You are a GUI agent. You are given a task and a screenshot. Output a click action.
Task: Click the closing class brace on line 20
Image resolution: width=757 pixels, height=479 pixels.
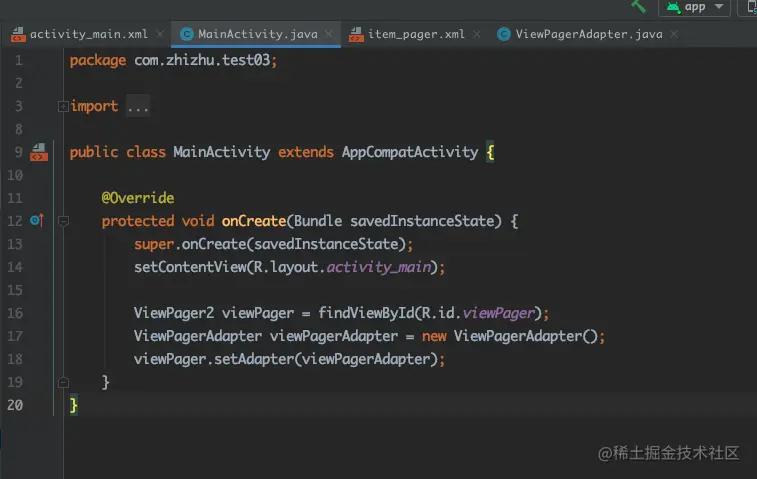[73, 405]
